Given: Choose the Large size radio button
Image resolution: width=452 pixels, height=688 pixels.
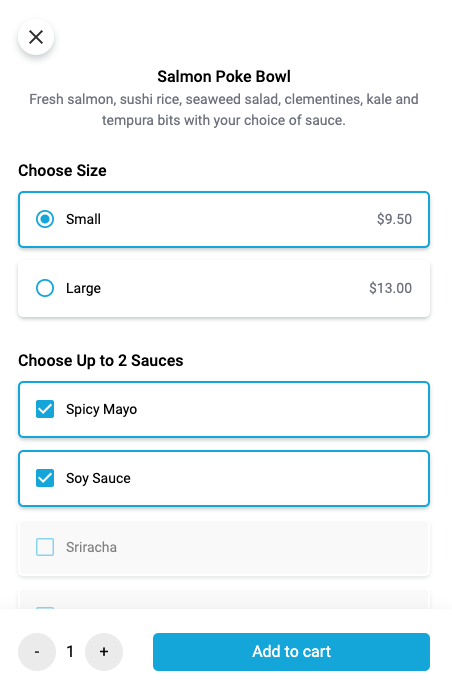Looking at the screenshot, I should 45,288.
